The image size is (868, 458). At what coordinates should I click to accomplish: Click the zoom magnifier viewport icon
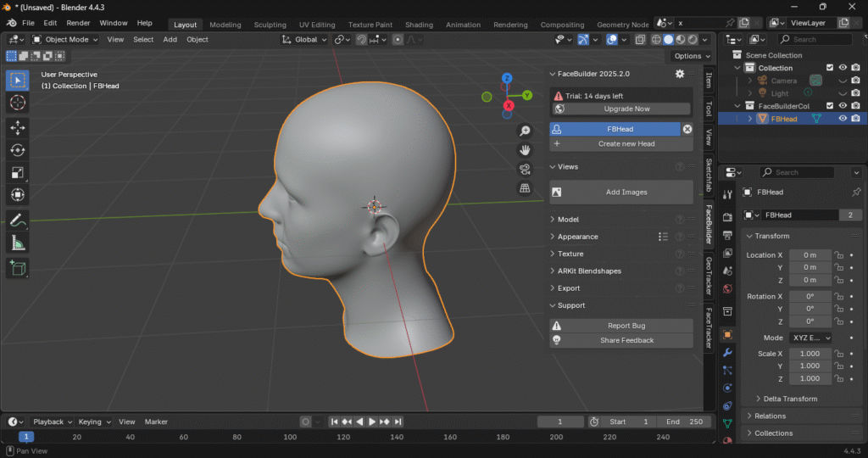(525, 131)
